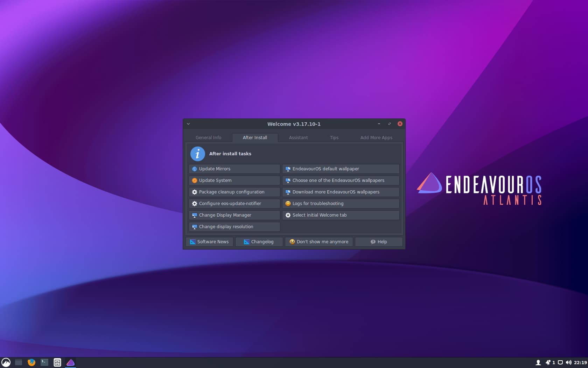Click the Update Mirrors button
Image resolution: width=588 pixels, height=368 pixels.
(x=234, y=169)
